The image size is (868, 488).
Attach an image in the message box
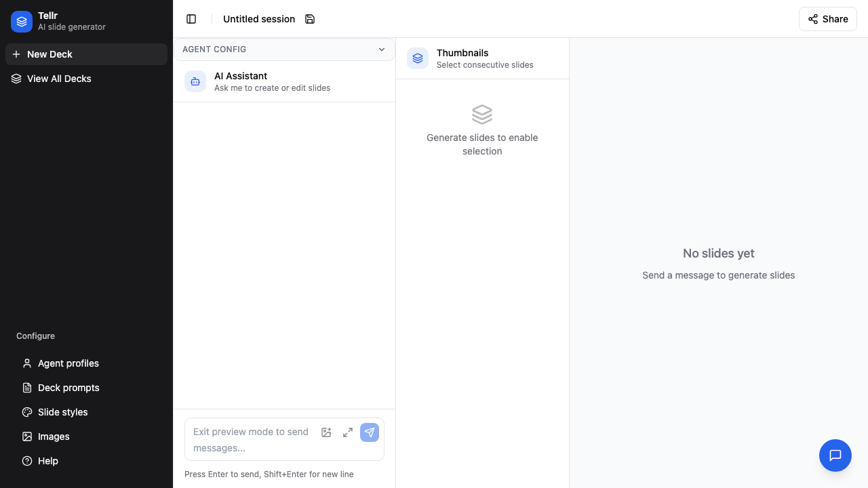[x=326, y=432]
